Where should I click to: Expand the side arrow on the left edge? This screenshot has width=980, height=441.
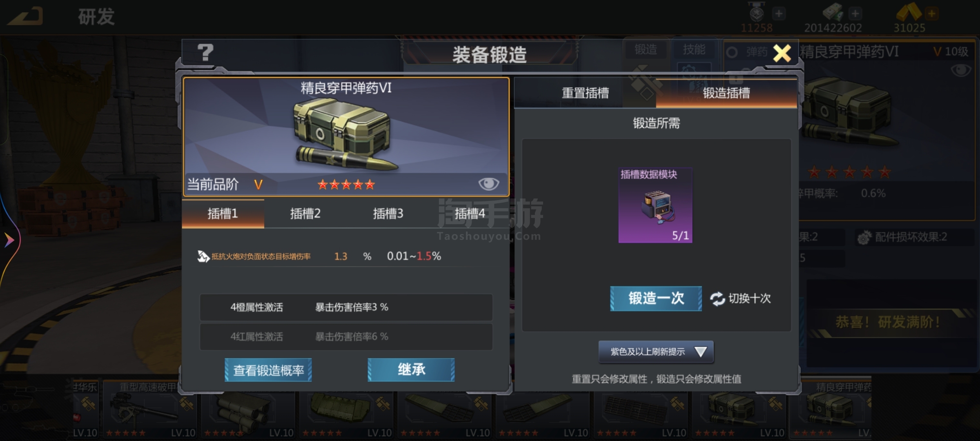pyautogui.click(x=9, y=240)
